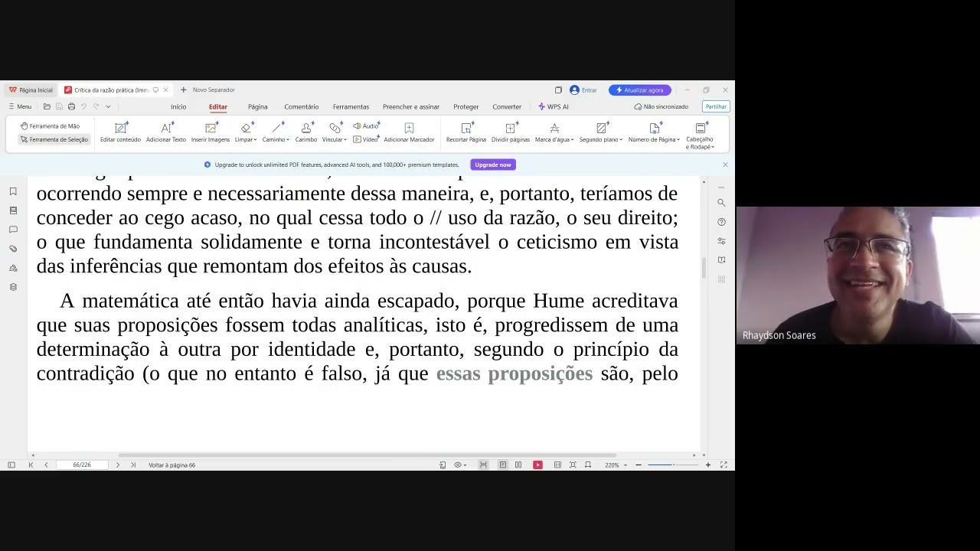Open Cabeçalho e Rodapé dropdown
The height and width of the screenshot is (551, 980).
[700, 135]
